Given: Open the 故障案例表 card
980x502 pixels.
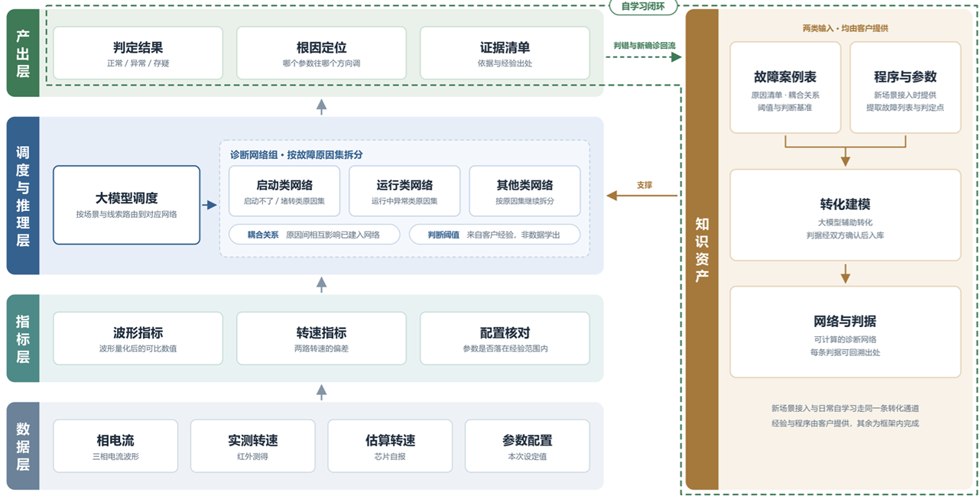Looking at the screenshot, I should click(785, 88).
